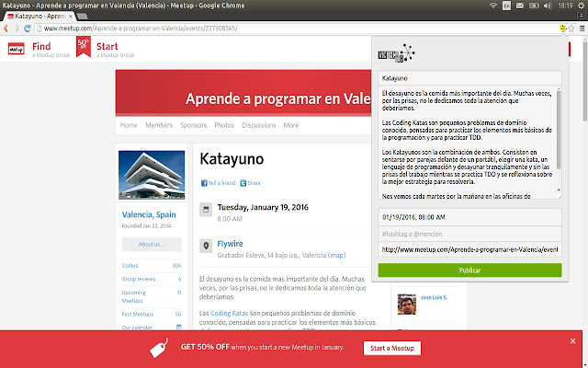The height and width of the screenshot is (368, 588).
Task: Click the Publicar button
Action: tap(469, 270)
